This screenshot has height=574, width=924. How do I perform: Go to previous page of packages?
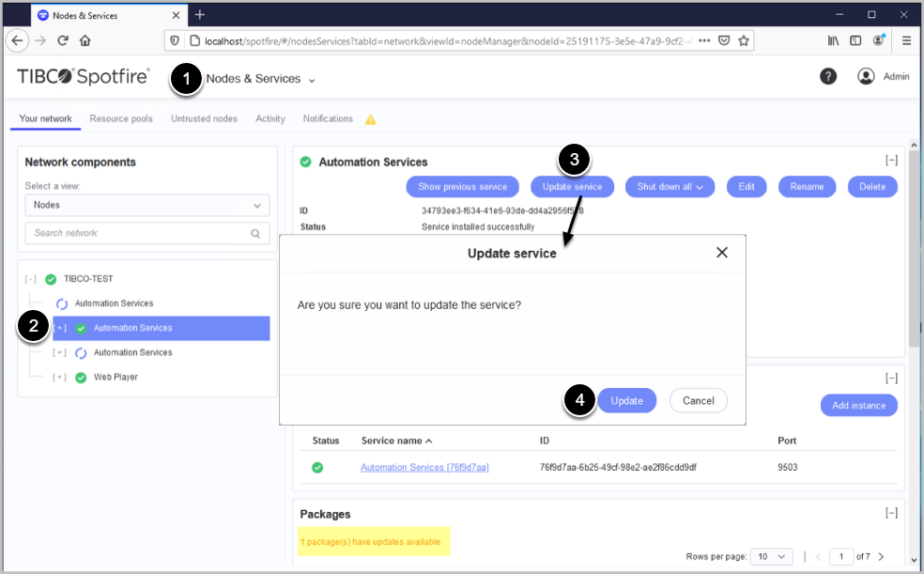(818, 557)
